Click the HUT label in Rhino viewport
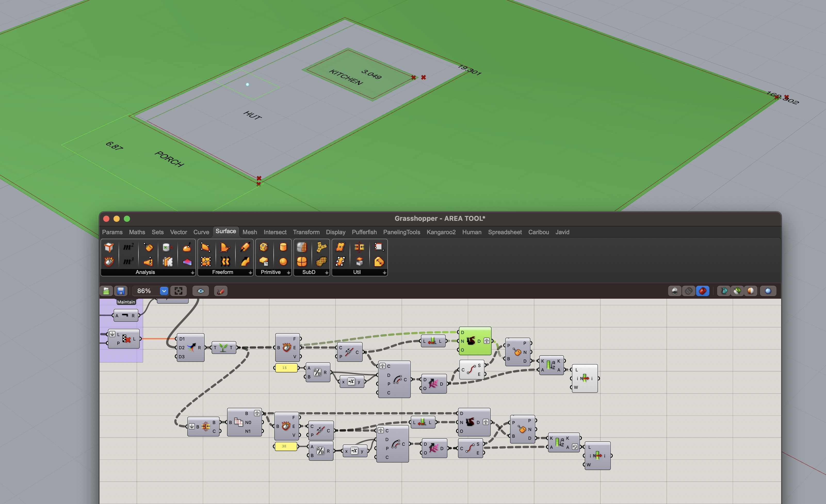 [x=253, y=115]
